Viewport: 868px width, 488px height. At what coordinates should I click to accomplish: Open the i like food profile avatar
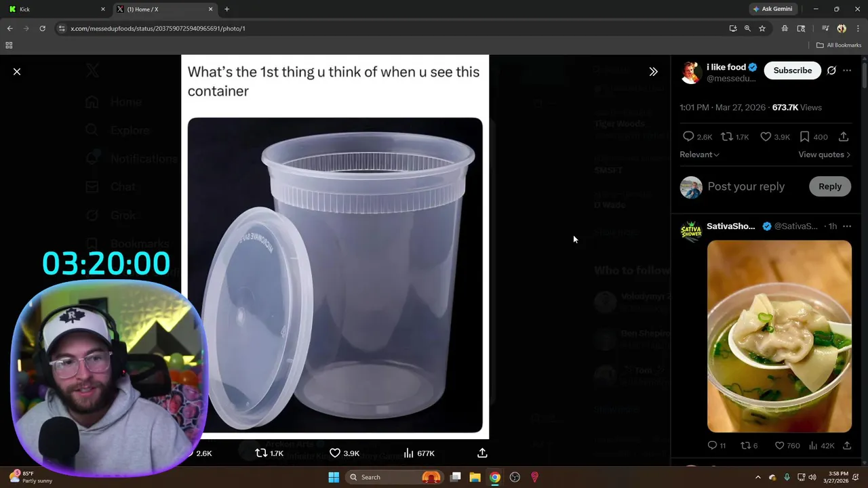point(691,73)
